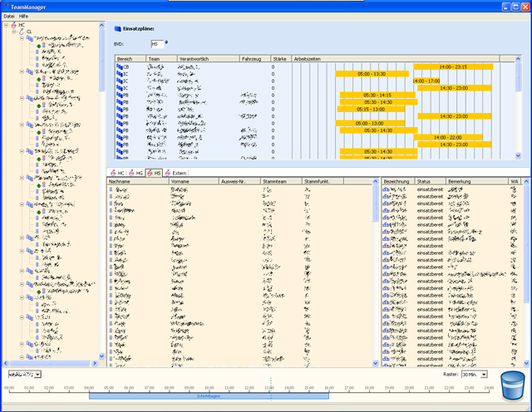Click the Einsatzpläne table scroll-up arrow
Screen dimensions: 532x412
tap(518, 59)
